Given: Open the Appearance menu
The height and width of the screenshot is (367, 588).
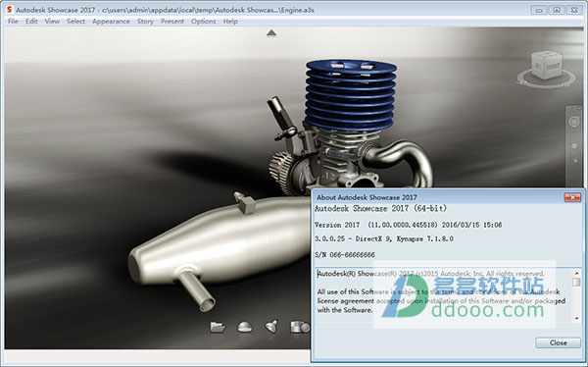Looking at the screenshot, I should pyautogui.click(x=111, y=22).
